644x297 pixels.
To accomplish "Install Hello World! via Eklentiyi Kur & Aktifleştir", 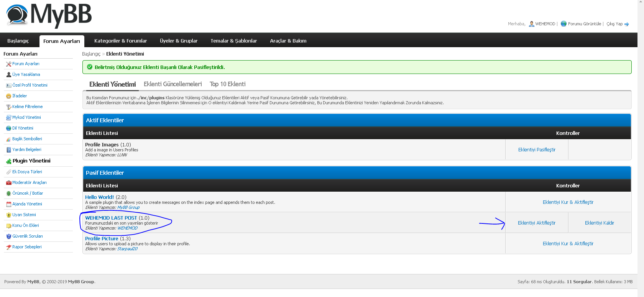I will (568, 202).
